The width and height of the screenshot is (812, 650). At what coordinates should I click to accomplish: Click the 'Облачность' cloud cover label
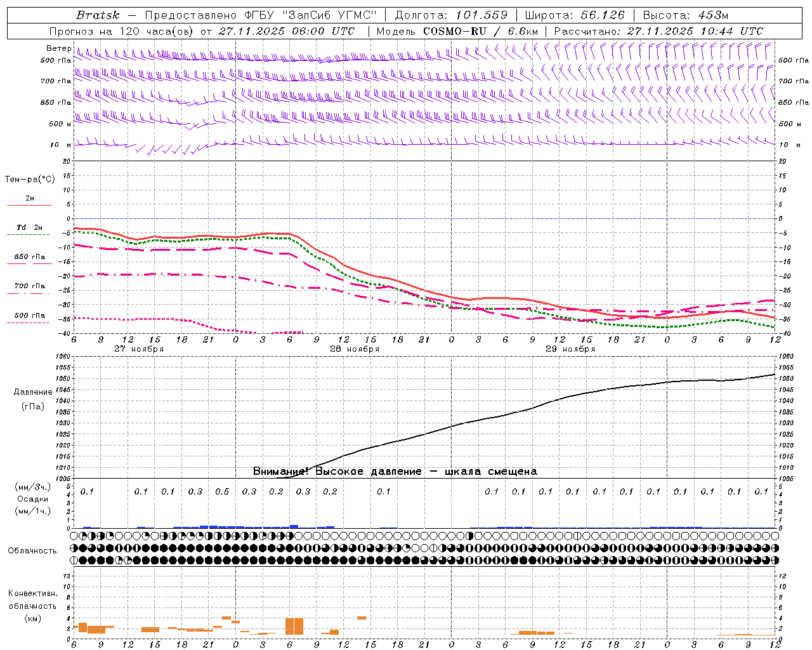(32, 551)
